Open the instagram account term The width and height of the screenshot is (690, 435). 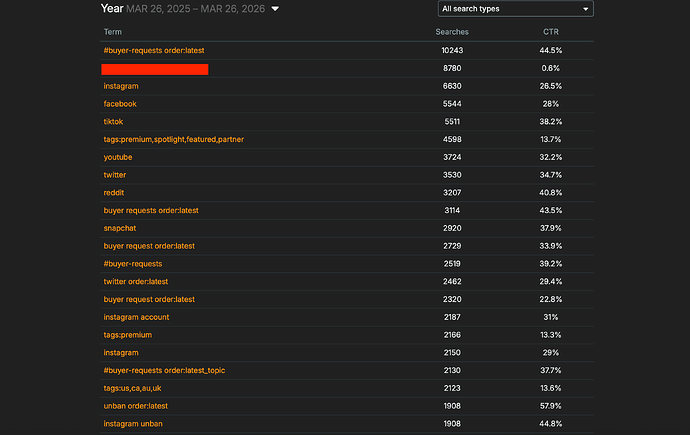click(136, 317)
